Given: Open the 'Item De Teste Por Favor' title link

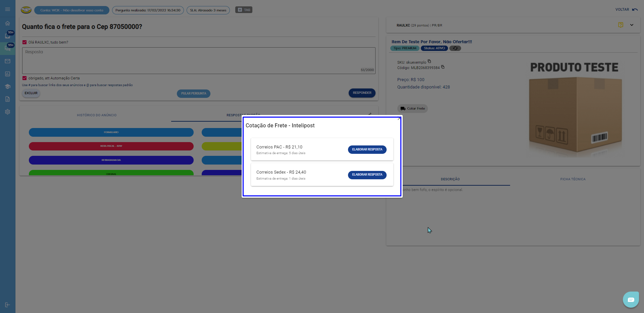Looking at the screenshot, I should pyautogui.click(x=432, y=42).
